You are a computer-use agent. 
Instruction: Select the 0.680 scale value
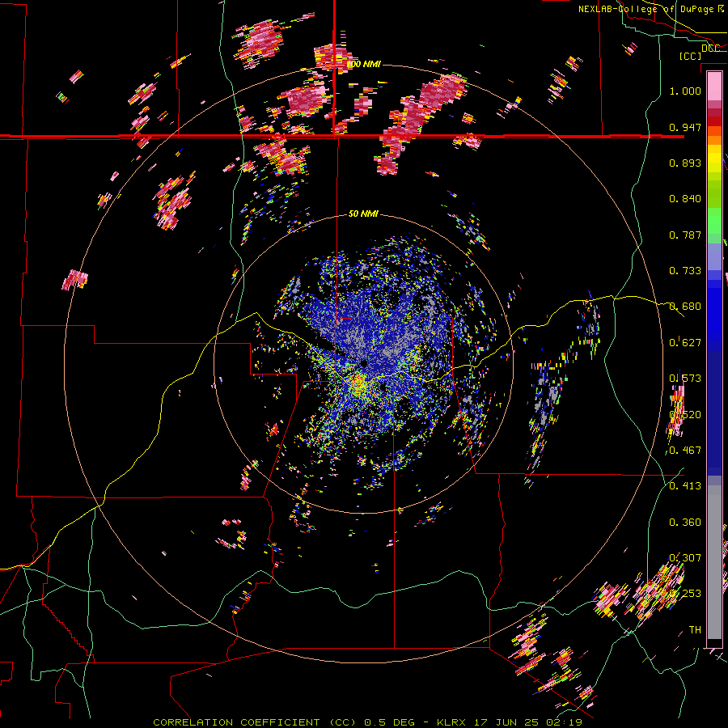(x=685, y=307)
